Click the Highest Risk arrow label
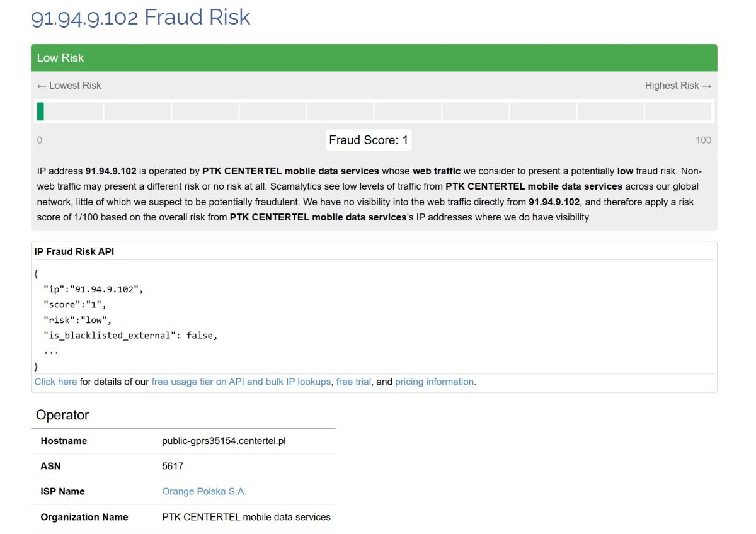This screenshot has width=756, height=534. click(677, 86)
